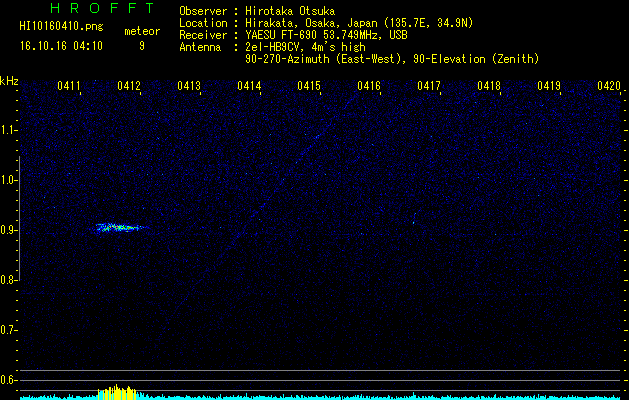Click time marker 0411
The image size is (629, 400).
[69, 86]
